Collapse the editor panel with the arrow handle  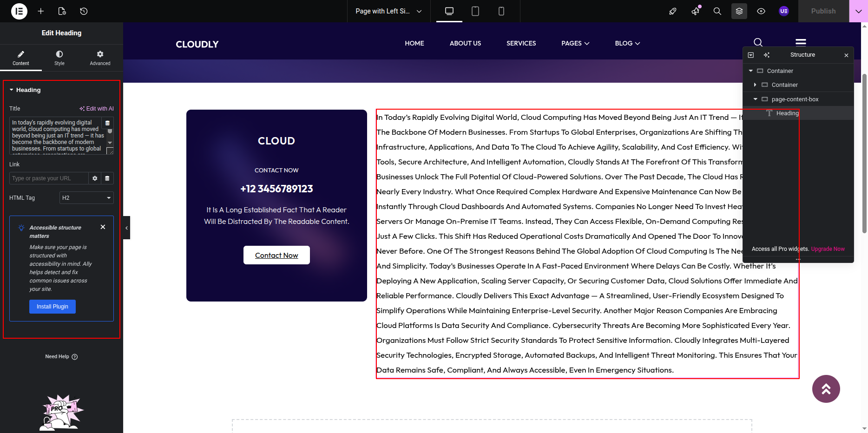click(x=126, y=228)
